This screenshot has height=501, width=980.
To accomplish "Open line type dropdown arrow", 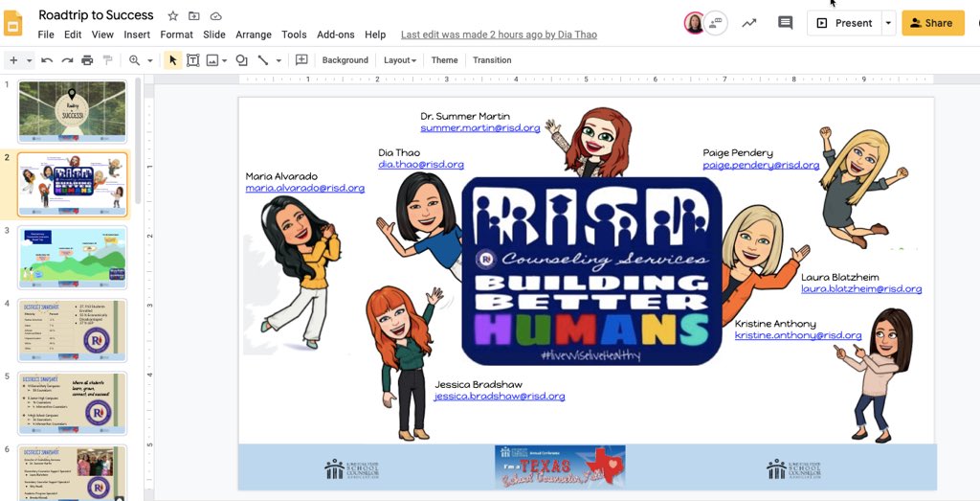I will 278,60.
